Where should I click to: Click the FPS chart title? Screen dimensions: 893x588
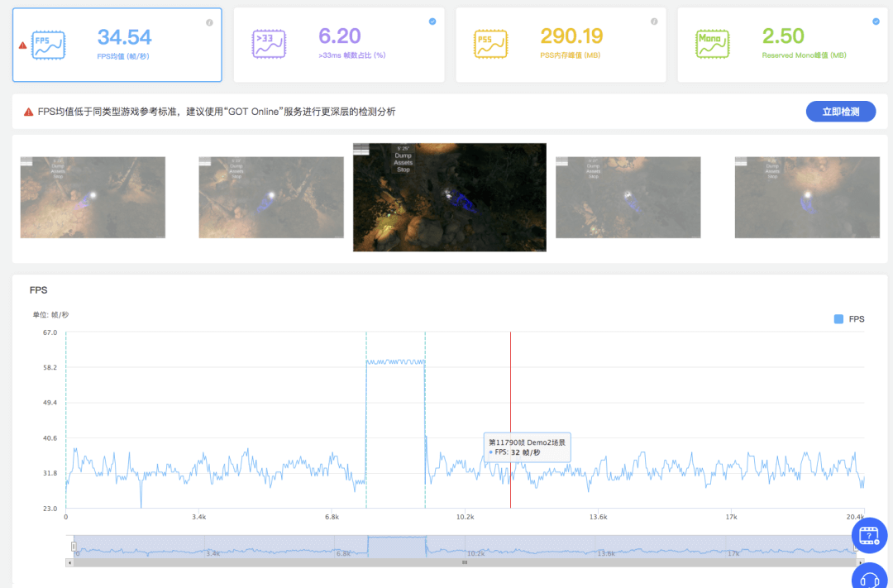(x=38, y=290)
